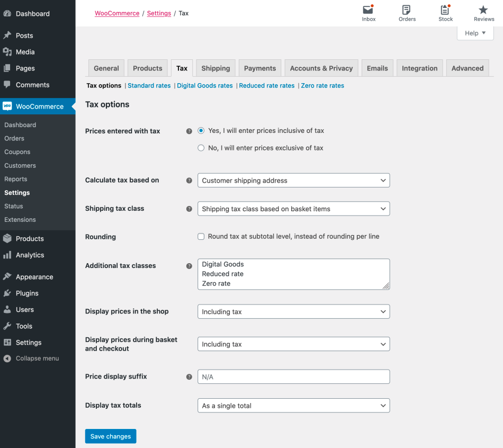Click the Pages icon in sidebar

pos(7,68)
